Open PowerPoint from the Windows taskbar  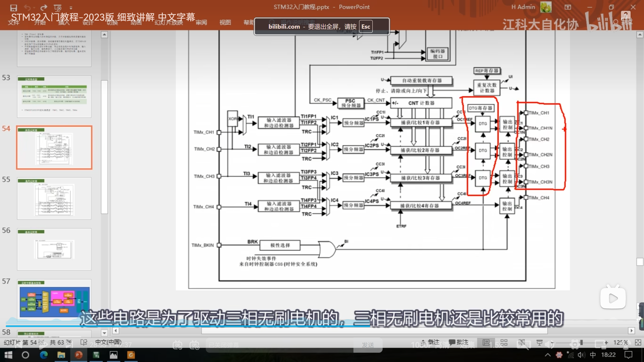coord(78,355)
